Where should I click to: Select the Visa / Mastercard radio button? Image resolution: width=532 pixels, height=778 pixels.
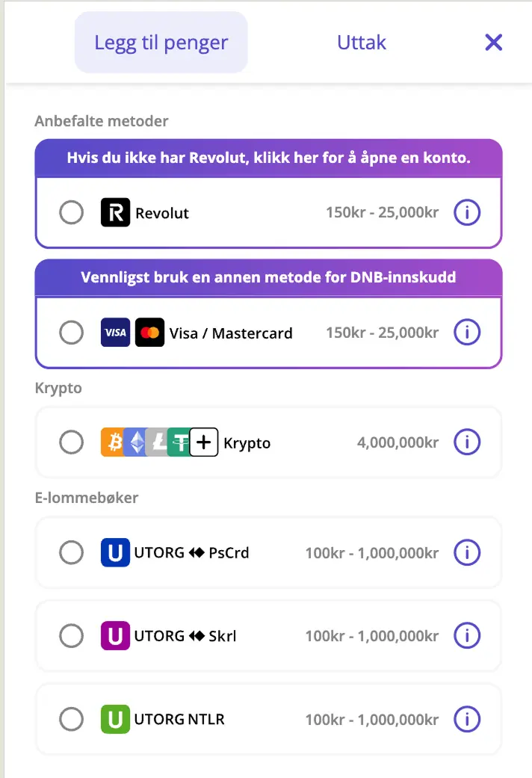click(x=71, y=333)
